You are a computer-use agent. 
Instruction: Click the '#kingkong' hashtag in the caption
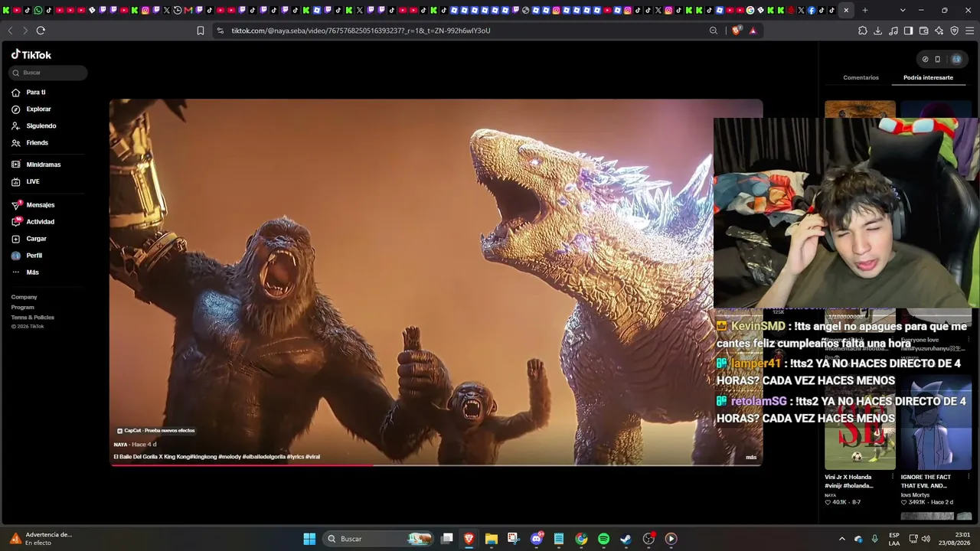(202, 457)
